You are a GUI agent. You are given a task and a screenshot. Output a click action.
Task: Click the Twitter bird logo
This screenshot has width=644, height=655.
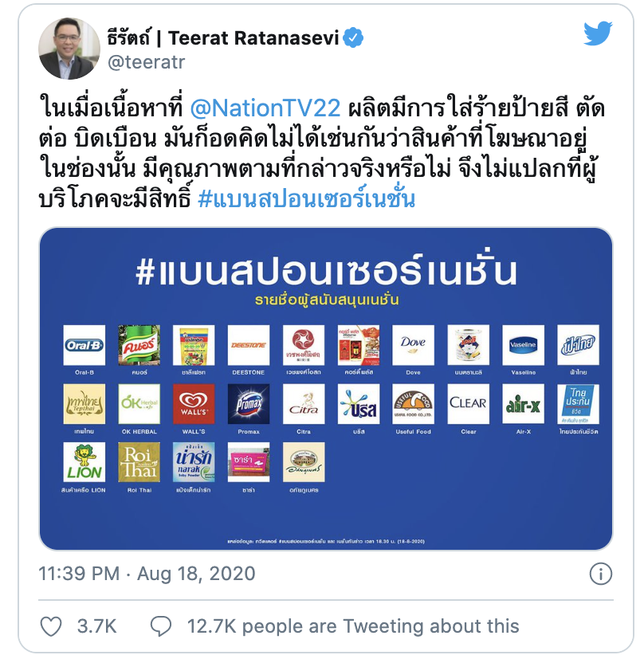598,33
